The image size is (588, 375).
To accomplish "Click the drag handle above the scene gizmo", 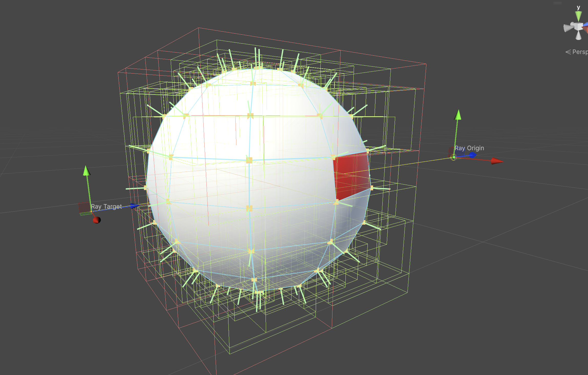I will tap(557, 3).
